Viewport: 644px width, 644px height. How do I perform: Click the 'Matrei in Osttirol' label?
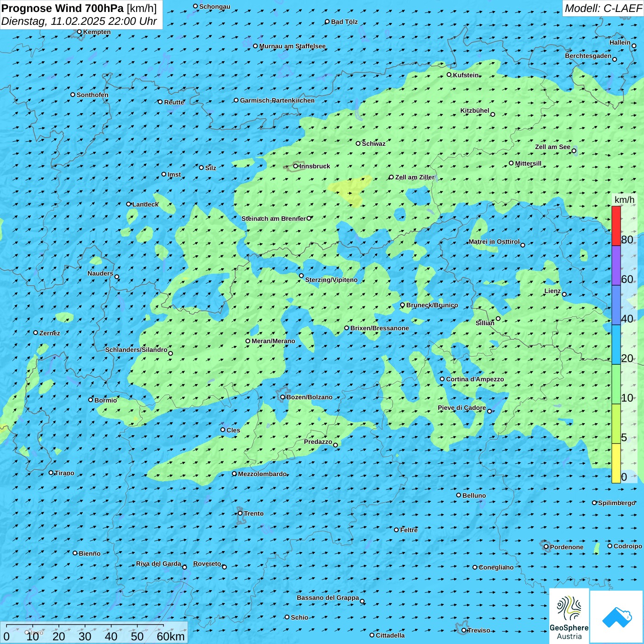point(494,241)
